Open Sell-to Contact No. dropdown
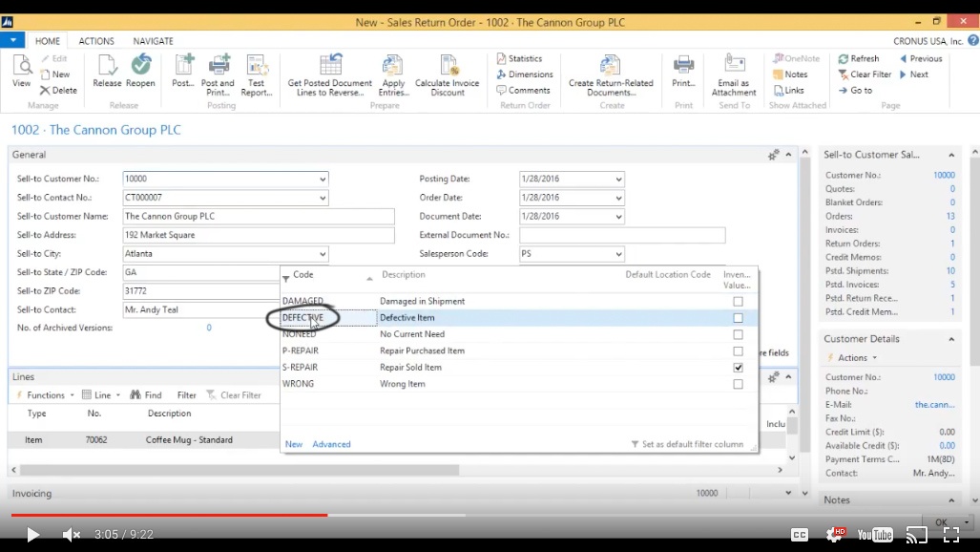This screenshot has width=980, height=552. click(323, 198)
